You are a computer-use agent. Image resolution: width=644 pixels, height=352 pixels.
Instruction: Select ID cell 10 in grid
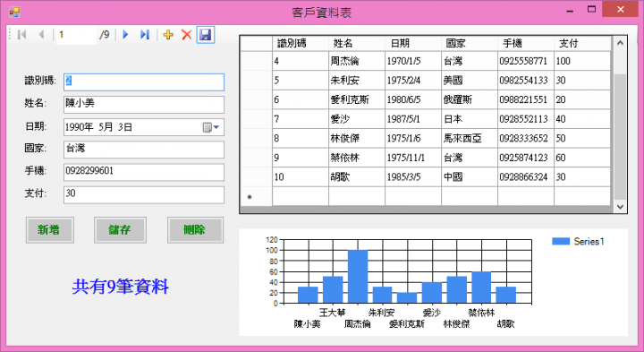(x=301, y=176)
